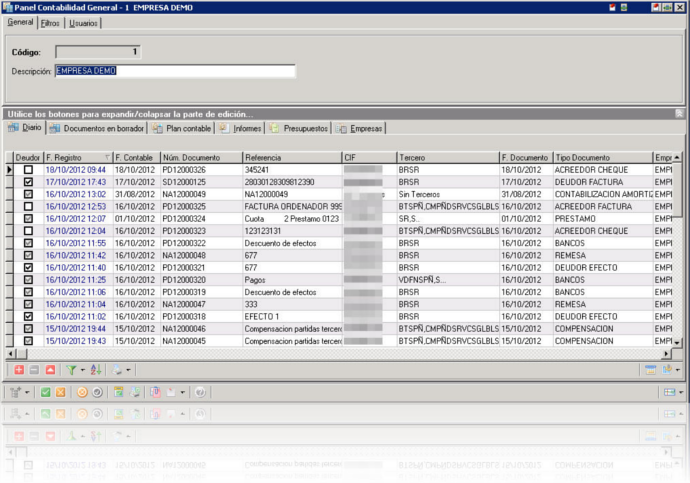Screen dimensions: 690x483
Task: Open Documentos en borrador tab
Action: 97,128
